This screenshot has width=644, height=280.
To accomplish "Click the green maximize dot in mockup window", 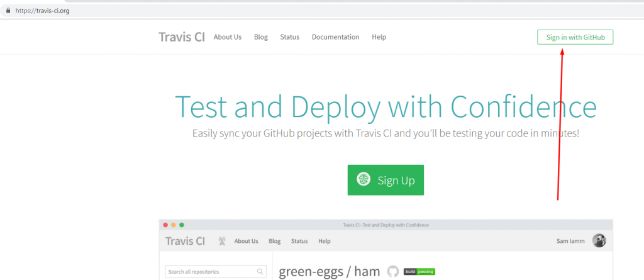I will click(x=182, y=225).
